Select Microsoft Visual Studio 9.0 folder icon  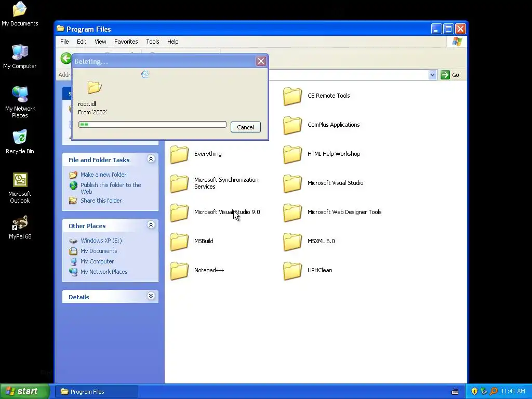(179, 212)
